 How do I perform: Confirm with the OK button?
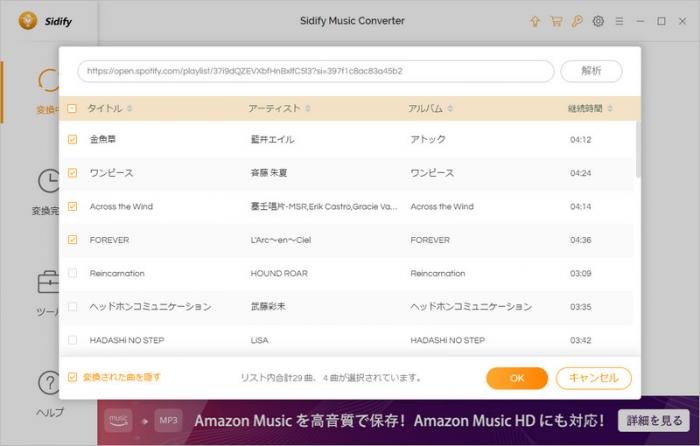tap(517, 378)
